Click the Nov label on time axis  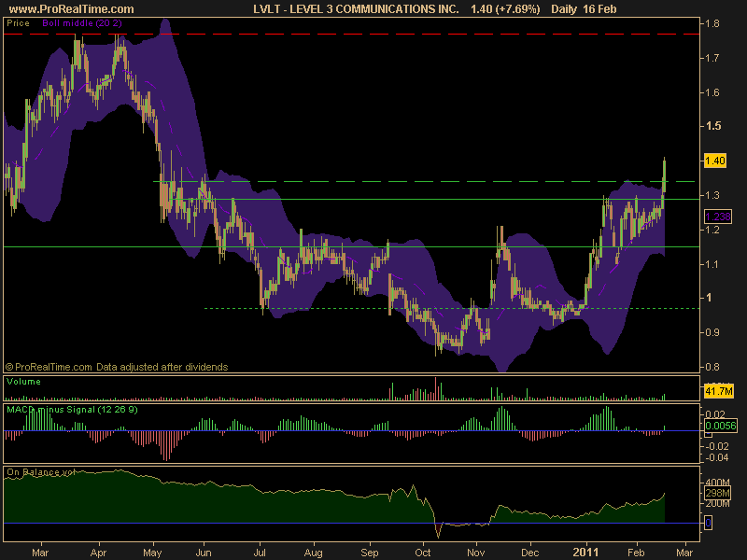476,553
